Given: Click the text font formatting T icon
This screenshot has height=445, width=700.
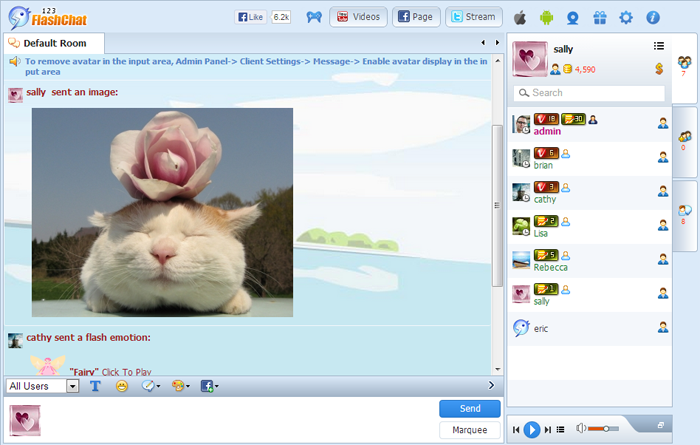Looking at the screenshot, I should pyautogui.click(x=96, y=386).
